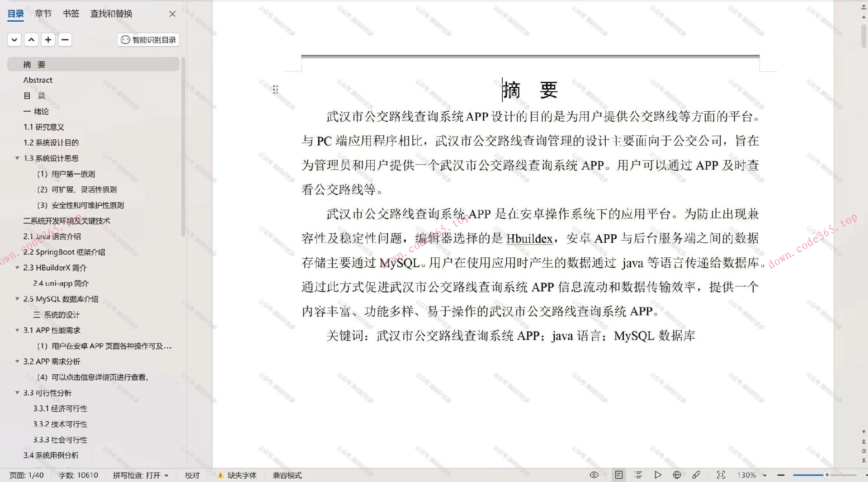Screen dimensions: 868x482
Task: Switch to the 章节 tab
Action: (43, 14)
